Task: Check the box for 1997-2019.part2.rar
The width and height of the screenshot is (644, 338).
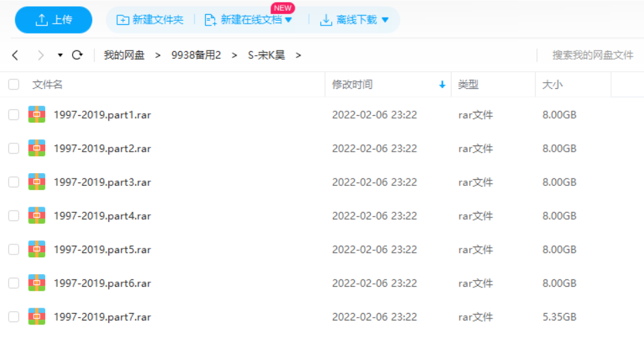Action: [x=13, y=148]
